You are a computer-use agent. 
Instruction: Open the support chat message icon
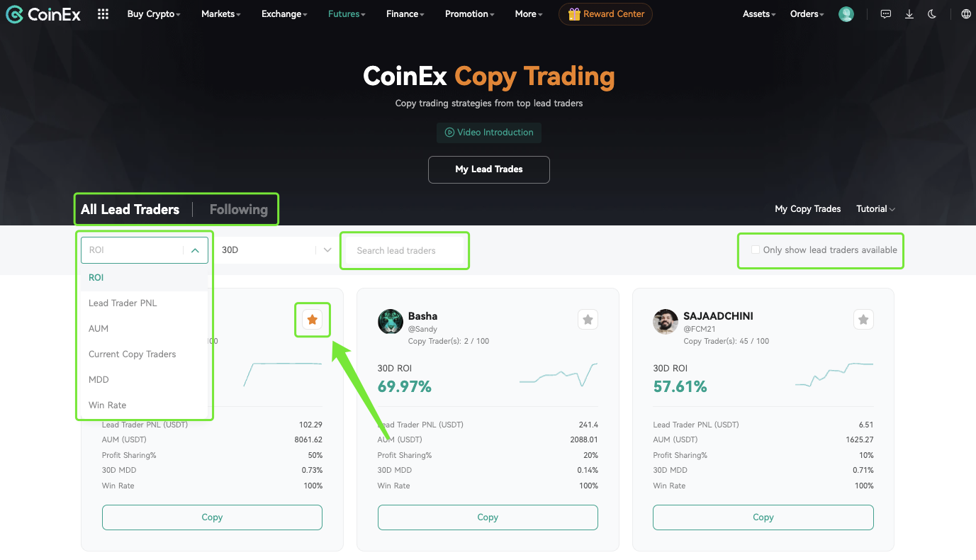click(x=885, y=13)
